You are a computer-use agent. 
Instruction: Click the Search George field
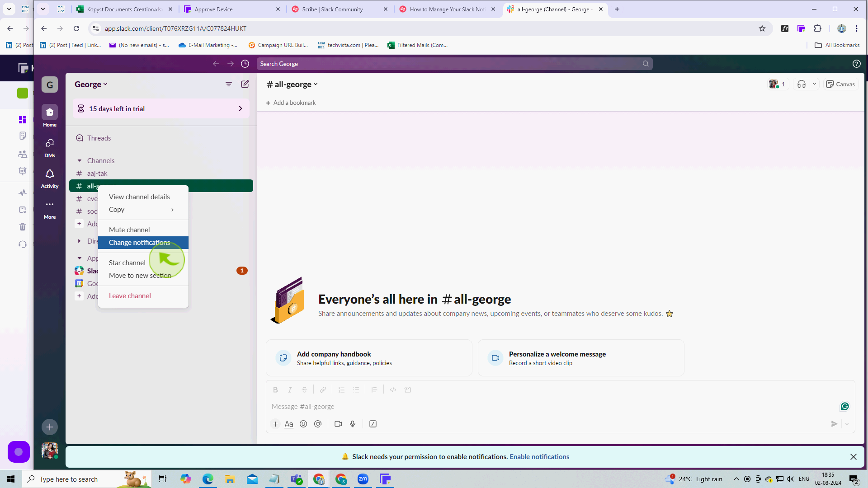pyautogui.click(x=454, y=64)
